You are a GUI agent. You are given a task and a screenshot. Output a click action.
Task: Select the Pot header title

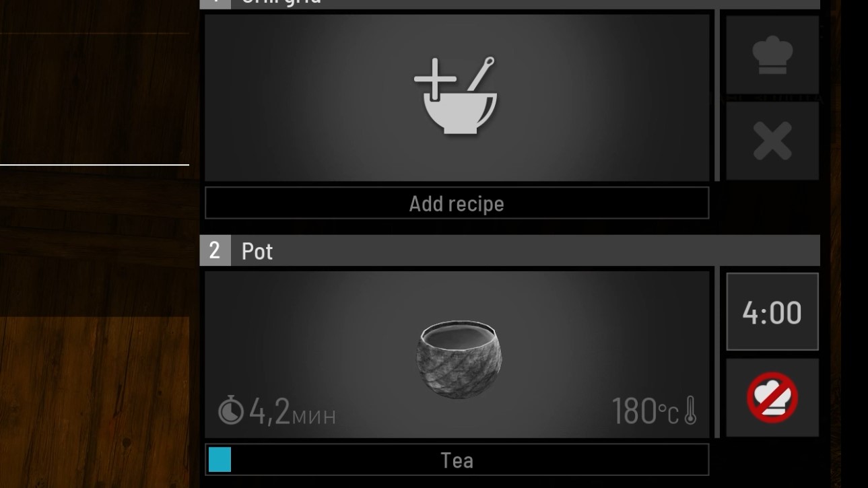pos(257,251)
